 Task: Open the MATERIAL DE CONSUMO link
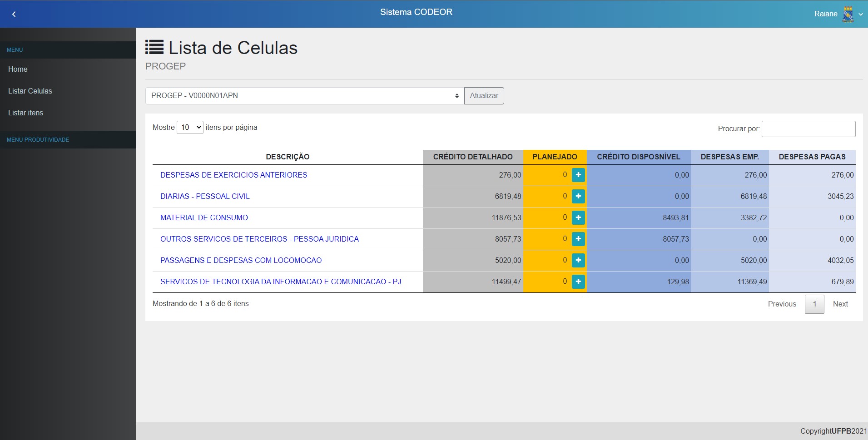pyautogui.click(x=204, y=218)
